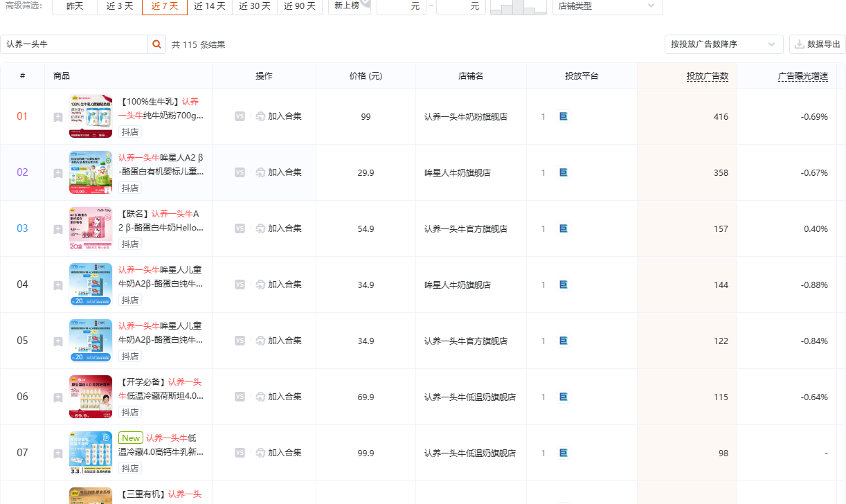Open shop name 认养一头牛奶粉旗舰店
Viewport: 846px width, 504px height.
(x=466, y=117)
